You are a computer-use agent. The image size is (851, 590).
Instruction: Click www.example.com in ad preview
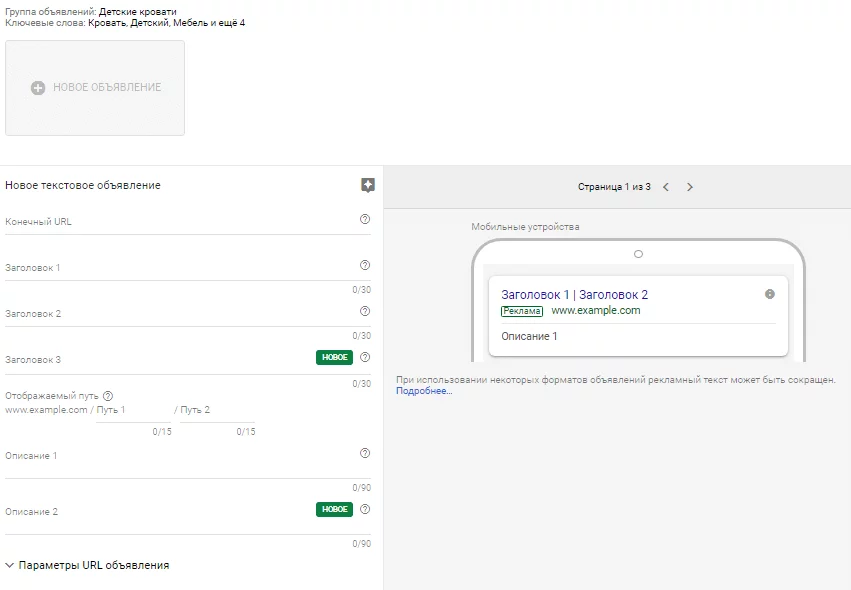[595, 310]
